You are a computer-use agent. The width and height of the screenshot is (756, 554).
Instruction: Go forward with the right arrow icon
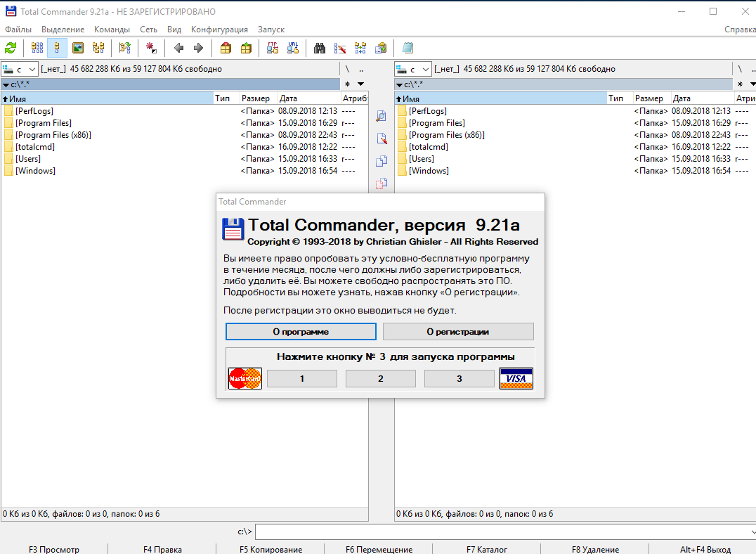[198, 48]
